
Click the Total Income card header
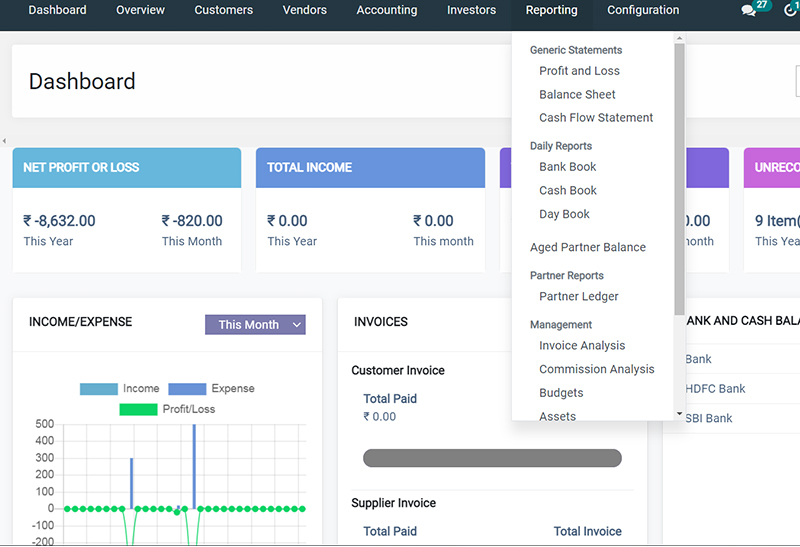(370, 167)
